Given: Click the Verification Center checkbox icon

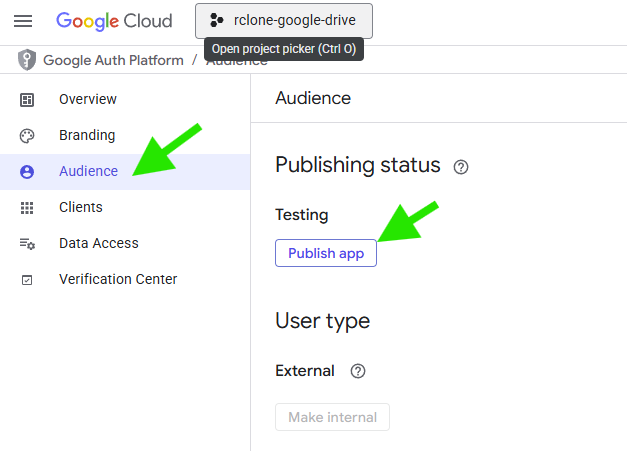Looking at the screenshot, I should [x=27, y=280].
